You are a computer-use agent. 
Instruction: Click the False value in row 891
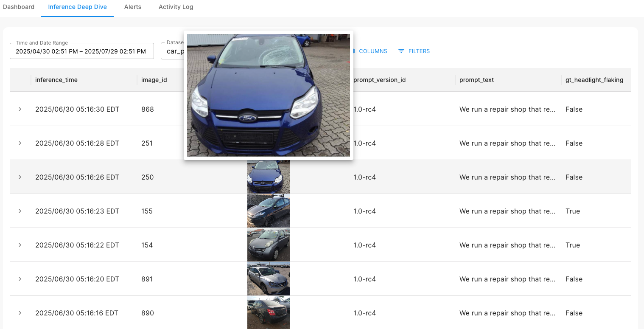coord(574,279)
